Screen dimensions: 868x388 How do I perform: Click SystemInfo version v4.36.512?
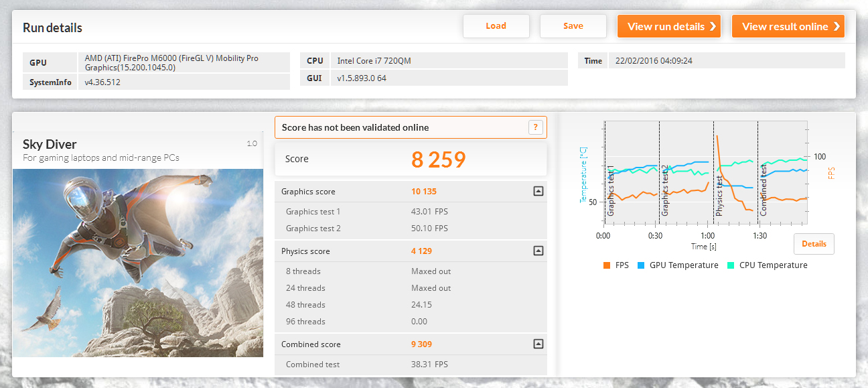point(184,82)
